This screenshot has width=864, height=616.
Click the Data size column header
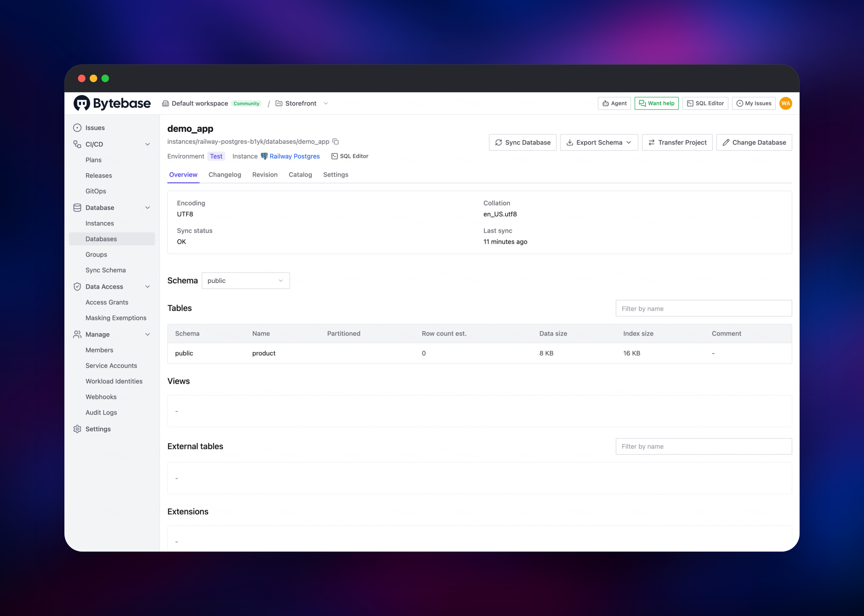click(x=553, y=333)
